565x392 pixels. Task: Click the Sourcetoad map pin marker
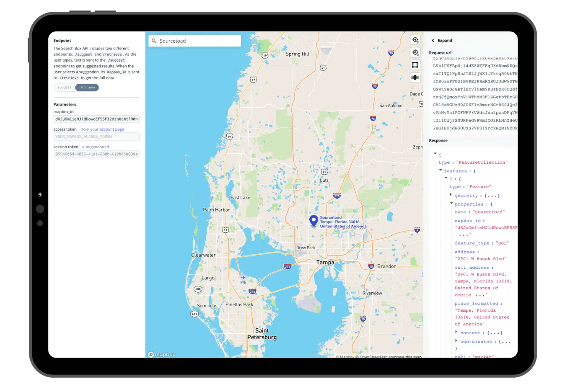[x=314, y=220]
